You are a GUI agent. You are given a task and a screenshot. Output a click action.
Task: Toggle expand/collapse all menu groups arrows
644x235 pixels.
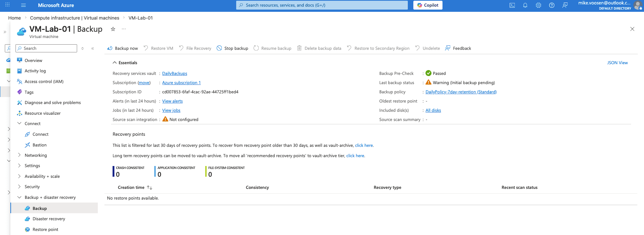point(82,48)
